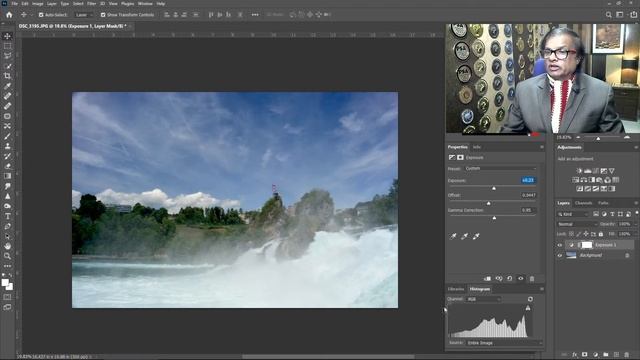Open the File menu
Screen dimensions: 640x360
point(14,4)
